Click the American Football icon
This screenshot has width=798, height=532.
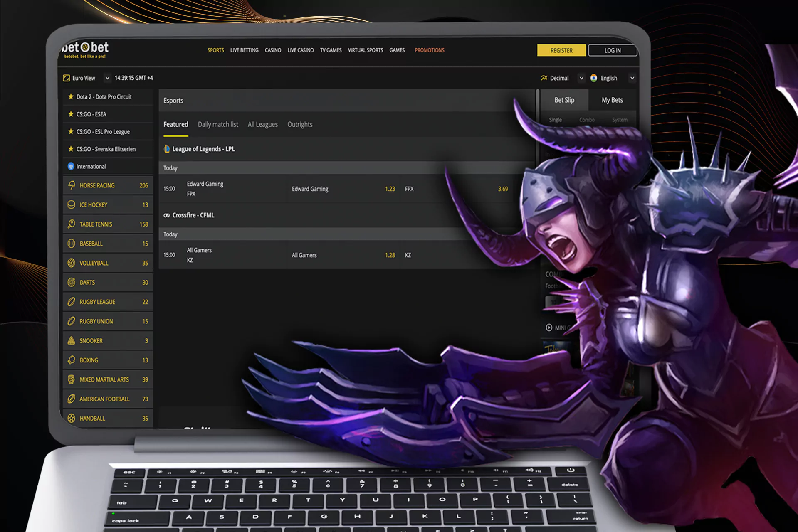72,399
